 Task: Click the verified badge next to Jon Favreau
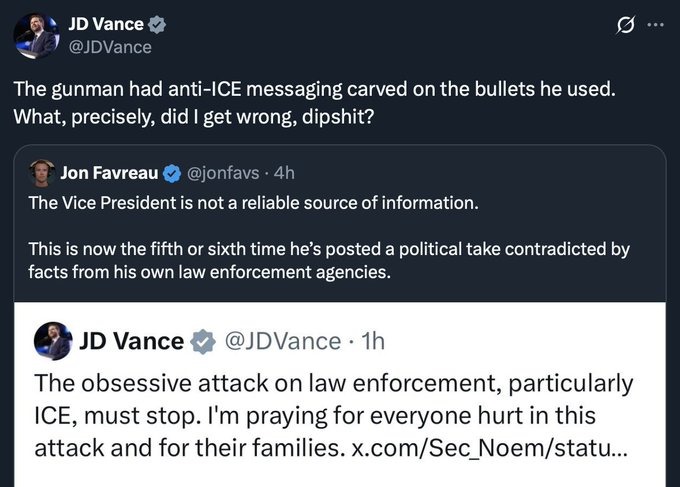pyautogui.click(x=171, y=173)
